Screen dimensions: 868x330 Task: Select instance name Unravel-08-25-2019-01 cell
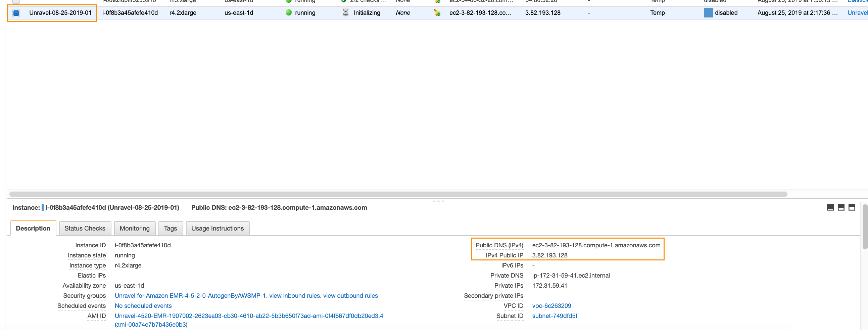(x=60, y=13)
